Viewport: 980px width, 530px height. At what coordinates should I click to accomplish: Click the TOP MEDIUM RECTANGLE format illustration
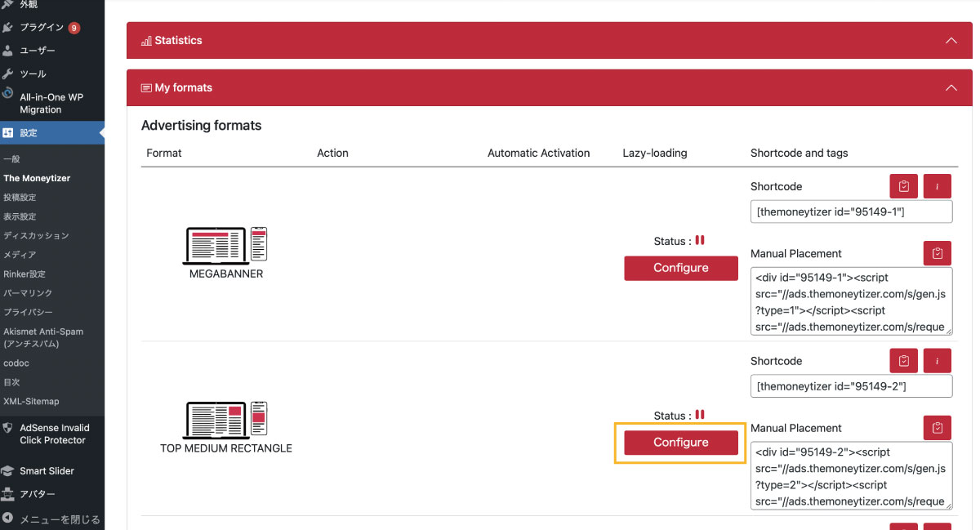(x=226, y=419)
